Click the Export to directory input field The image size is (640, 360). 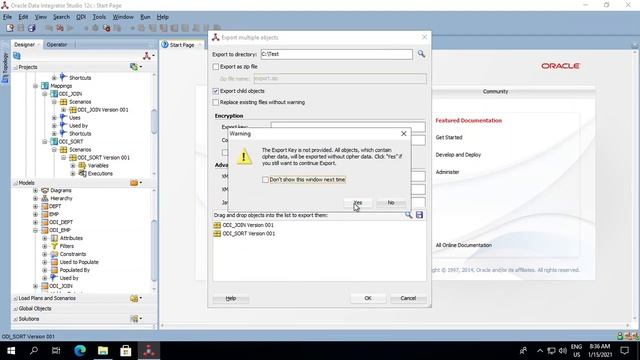pyautogui.click(x=336, y=54)
